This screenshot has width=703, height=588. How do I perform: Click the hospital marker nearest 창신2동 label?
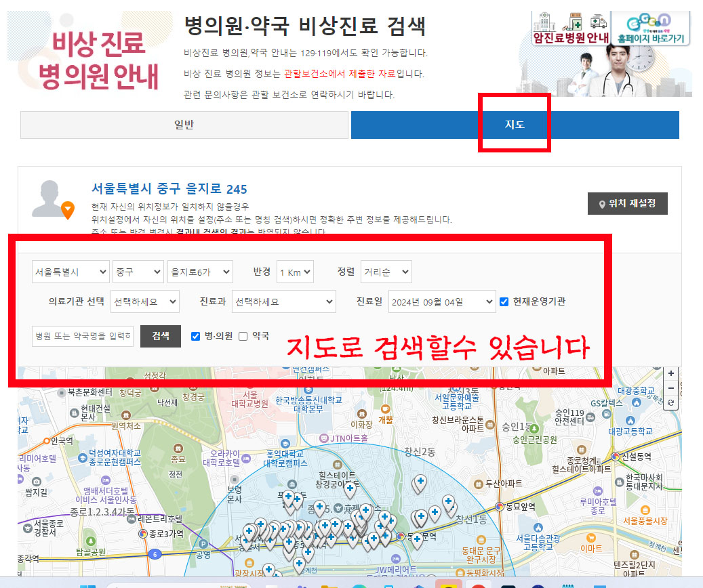pyautogui.click(x=420, y=484)
